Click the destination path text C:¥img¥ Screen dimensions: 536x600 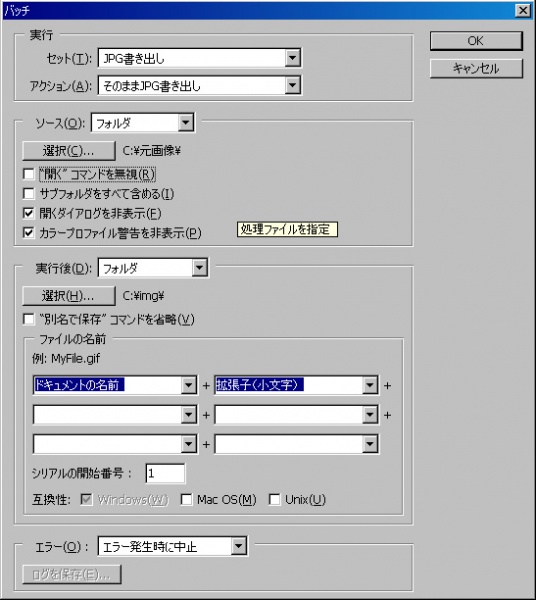click(143, 296)
